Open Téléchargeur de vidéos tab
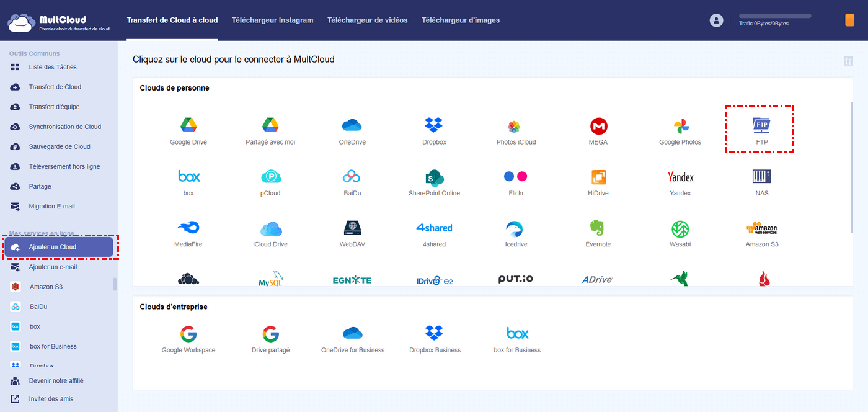The image size is (868, 412). pyautogui.click(x=368, y=20)
